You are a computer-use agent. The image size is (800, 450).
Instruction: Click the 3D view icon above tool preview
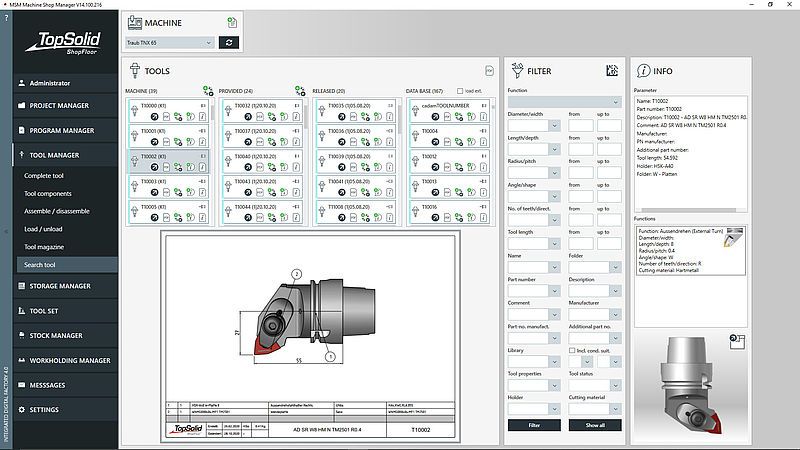[735, 339]
